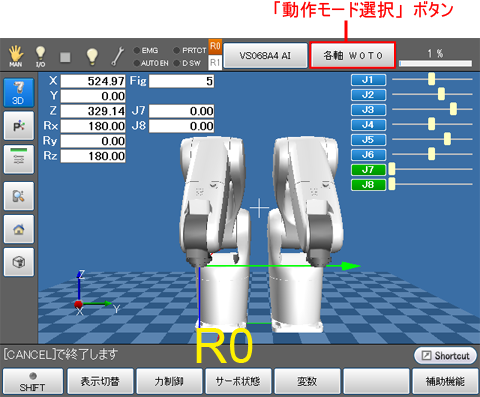Open the Shortcut button
This screenshot has width=480, height=397.
445,356
